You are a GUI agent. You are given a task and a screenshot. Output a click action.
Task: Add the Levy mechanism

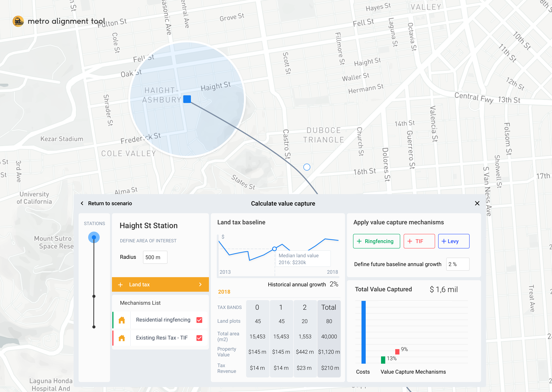point(453,241)
